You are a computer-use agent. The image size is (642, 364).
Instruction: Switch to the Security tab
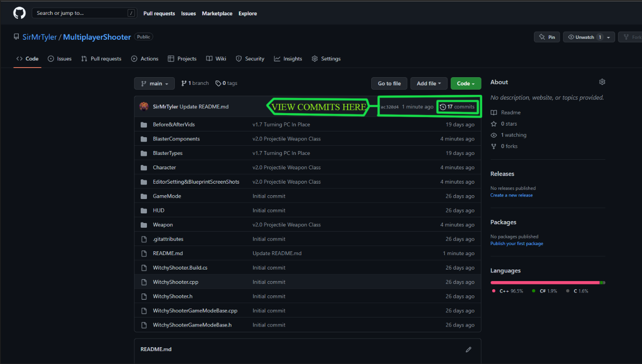pos(250,59)
